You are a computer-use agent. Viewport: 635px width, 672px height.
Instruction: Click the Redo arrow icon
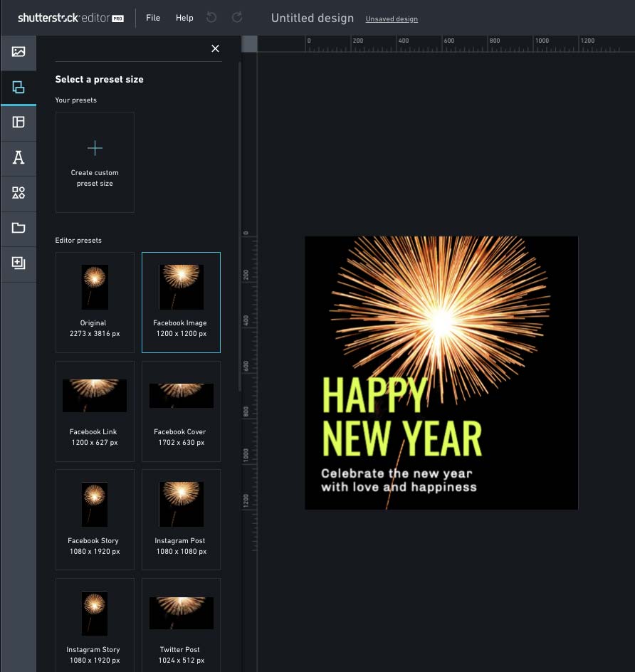tap(237, 18)
